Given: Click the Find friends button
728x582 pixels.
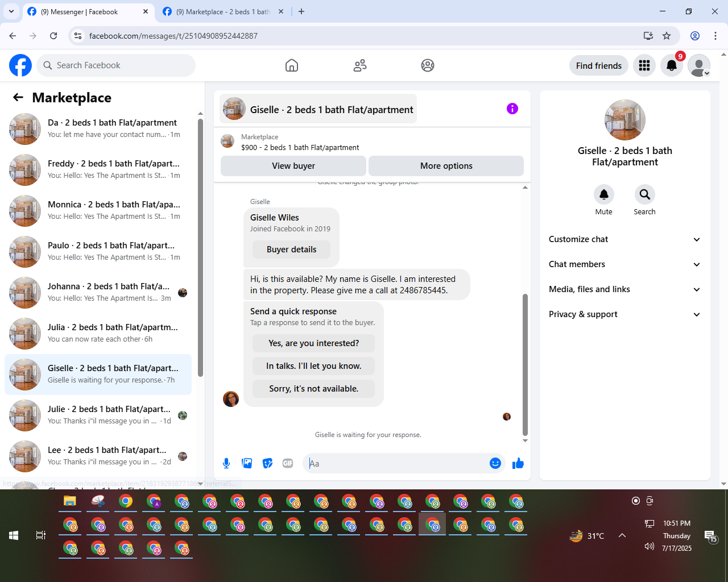Looking at the screenshot, I should [x=599, y=65].
